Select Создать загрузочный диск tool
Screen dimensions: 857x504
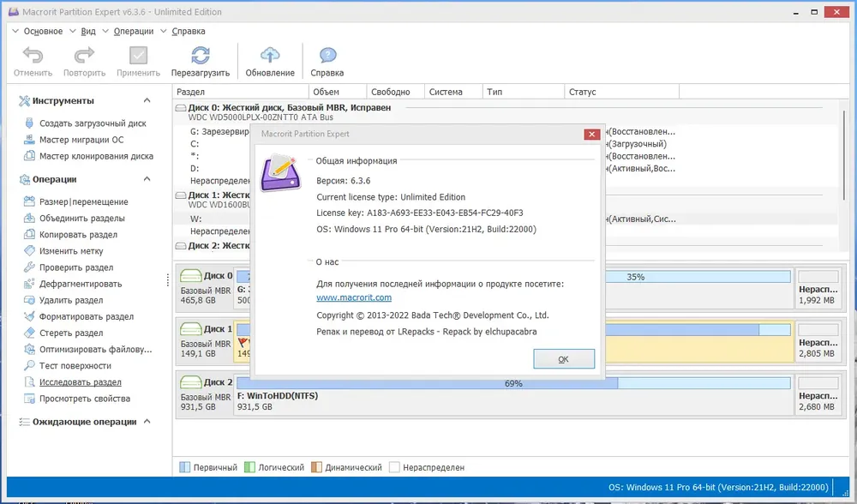pos(93,123)
